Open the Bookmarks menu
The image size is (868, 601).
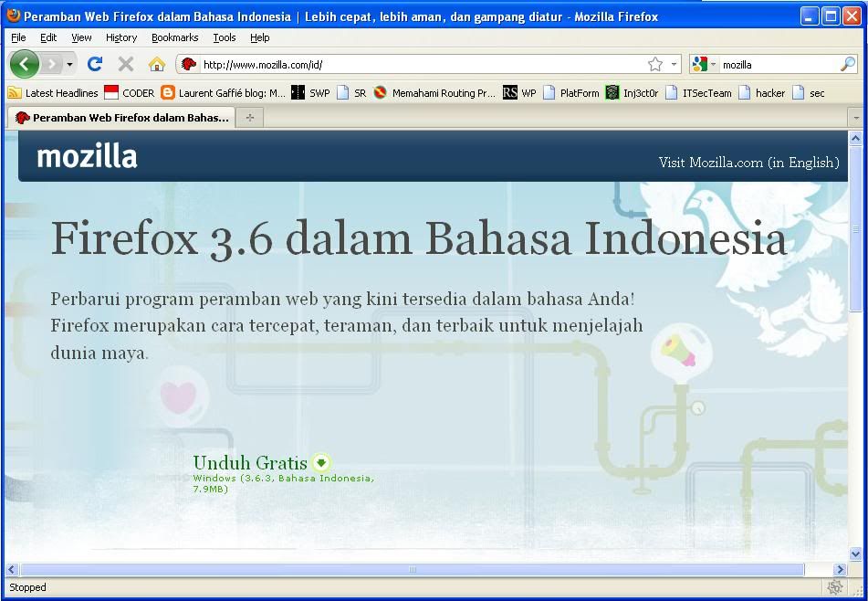point(175,37)
